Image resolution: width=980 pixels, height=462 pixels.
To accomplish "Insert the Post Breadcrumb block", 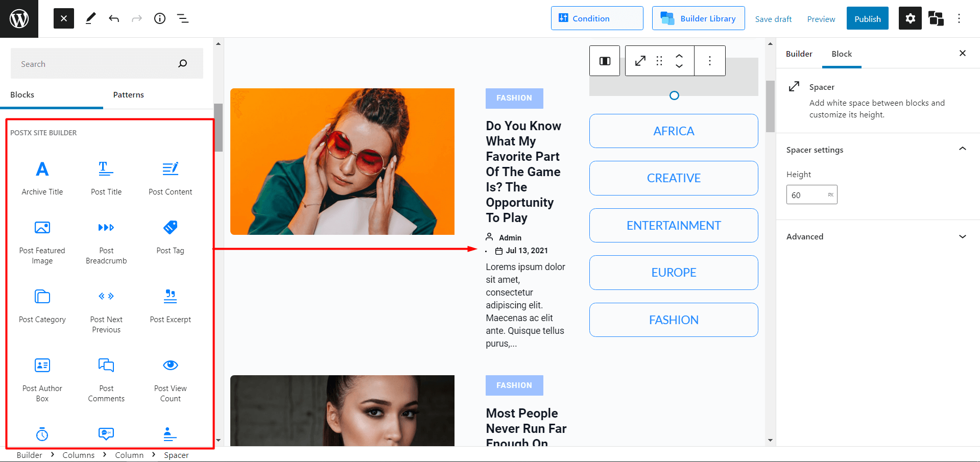I will click(x=106, y=241).
